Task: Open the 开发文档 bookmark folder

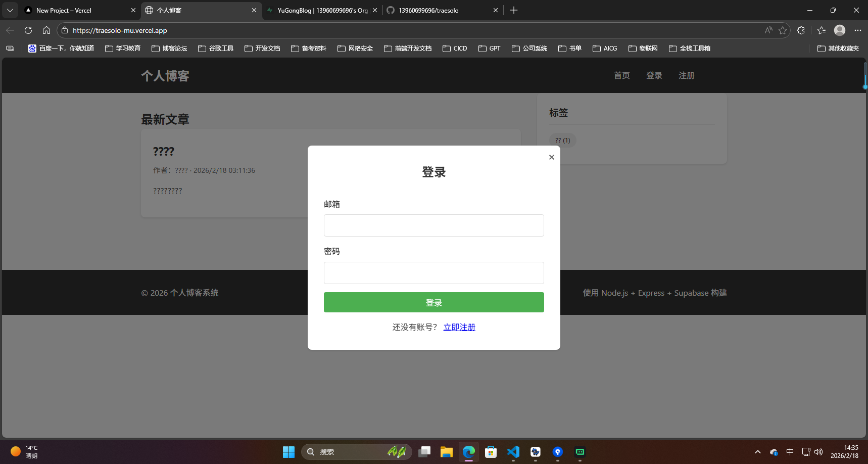Action: coord(262,48)
